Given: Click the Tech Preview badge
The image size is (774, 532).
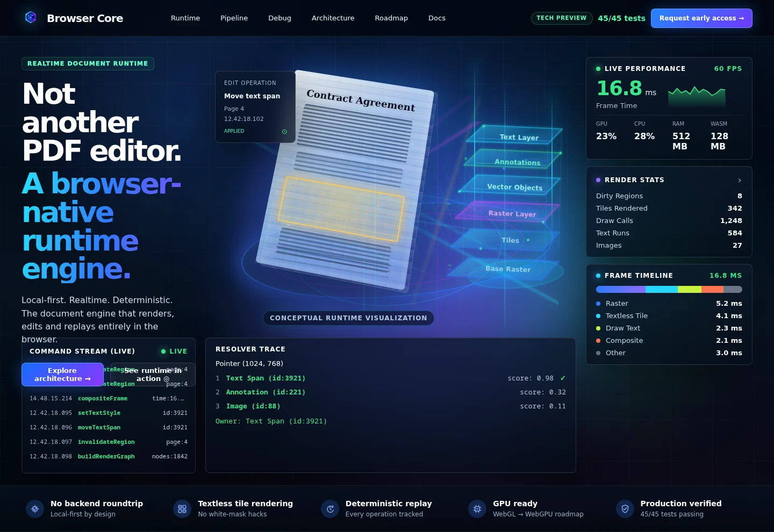Looking at the screenshot, I should (x=562, y=18).
